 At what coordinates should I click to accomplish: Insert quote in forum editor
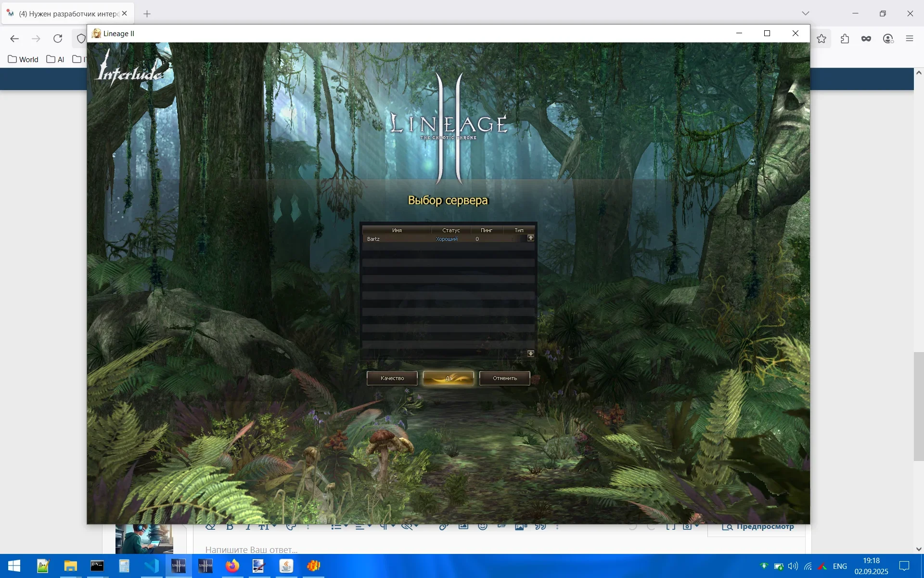540,526
